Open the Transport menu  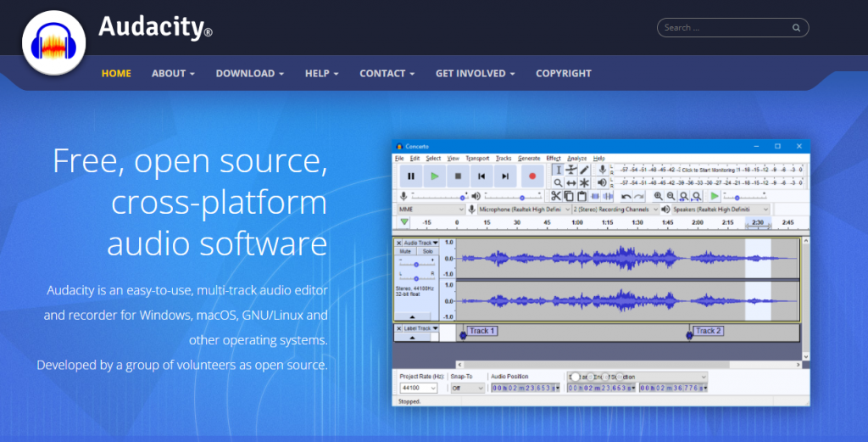coord(477,159)
